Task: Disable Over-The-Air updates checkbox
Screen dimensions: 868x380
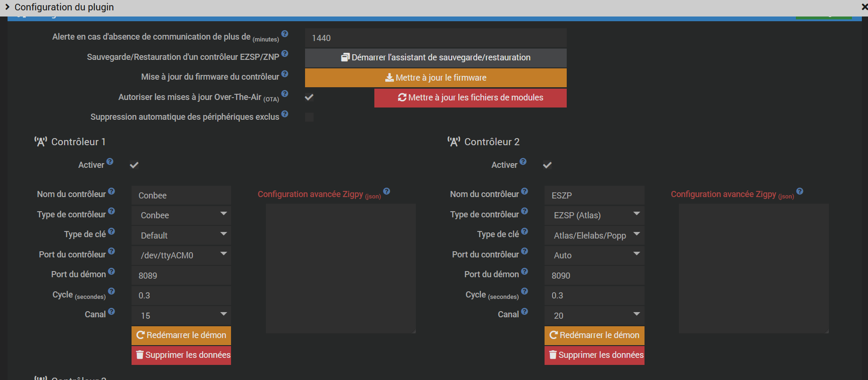Action: [x=309, y=98]
